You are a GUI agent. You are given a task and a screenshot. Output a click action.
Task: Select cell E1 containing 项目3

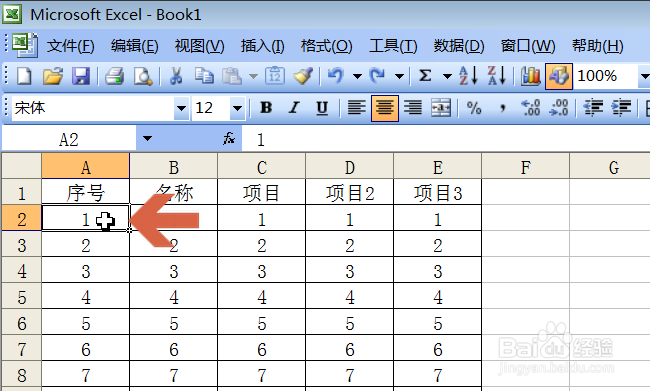pos(437,192)
